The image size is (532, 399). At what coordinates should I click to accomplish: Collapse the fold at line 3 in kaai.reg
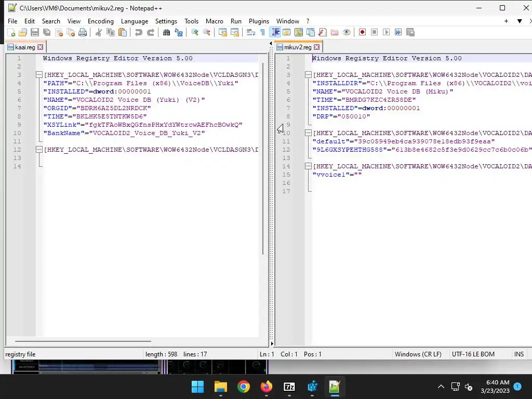pyautogui.click(x=39, y=75)
